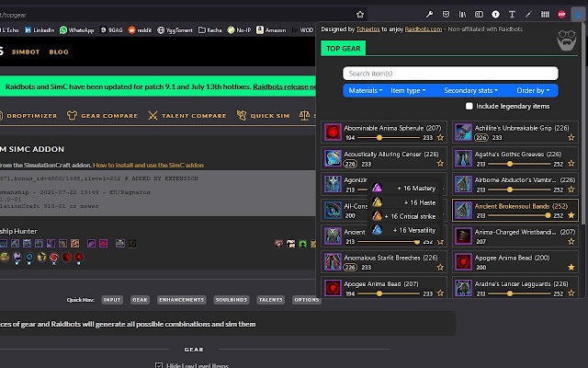This screenshot has height=368, width=588.
Task: Toggle star on Agatha's Gothic Greaves
Action: [571, 164]
